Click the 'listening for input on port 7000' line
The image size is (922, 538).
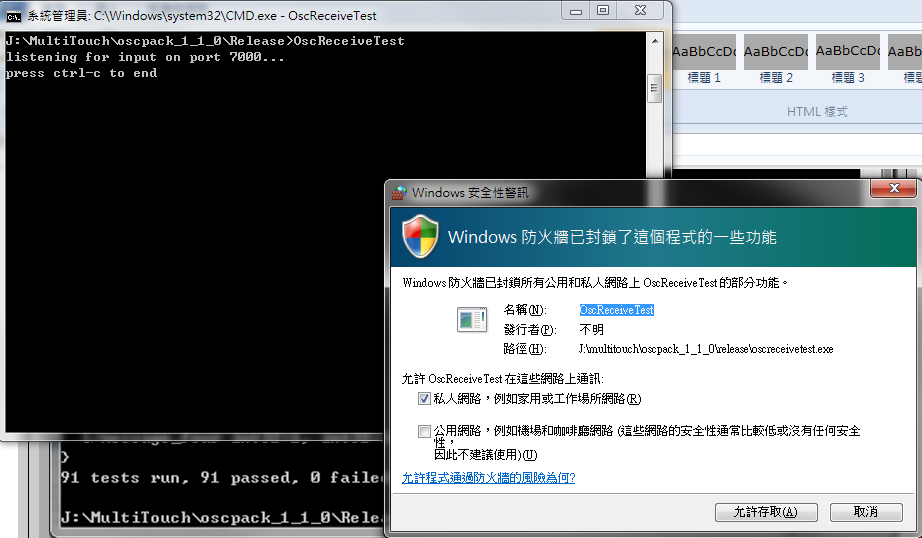[145, 57]
